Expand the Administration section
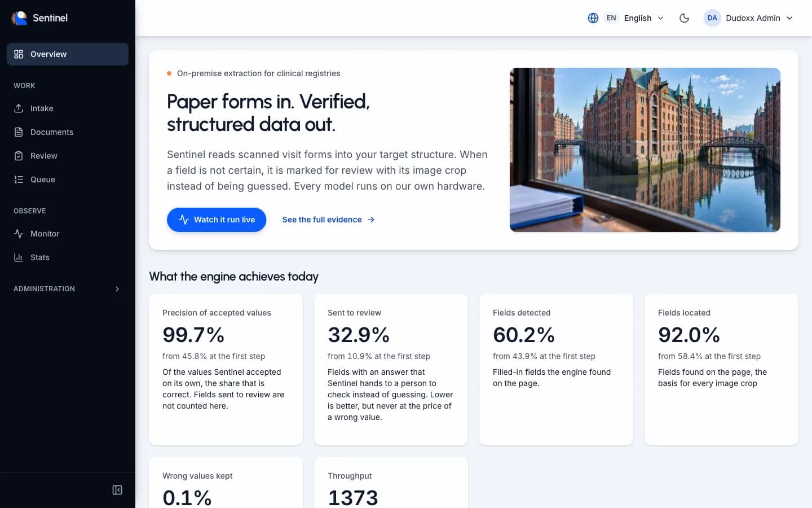 click(68, 289)
